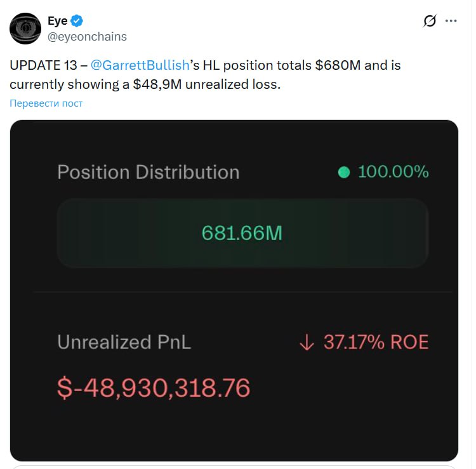The width and height of the screenshot is (476, 469).
Task: Click the "UPDATE 13" text in post
Action: click(x=39, y=65)
